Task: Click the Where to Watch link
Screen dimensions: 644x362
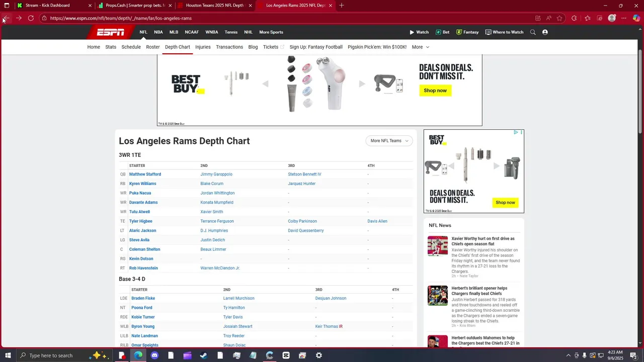Action: pos(504,32)
